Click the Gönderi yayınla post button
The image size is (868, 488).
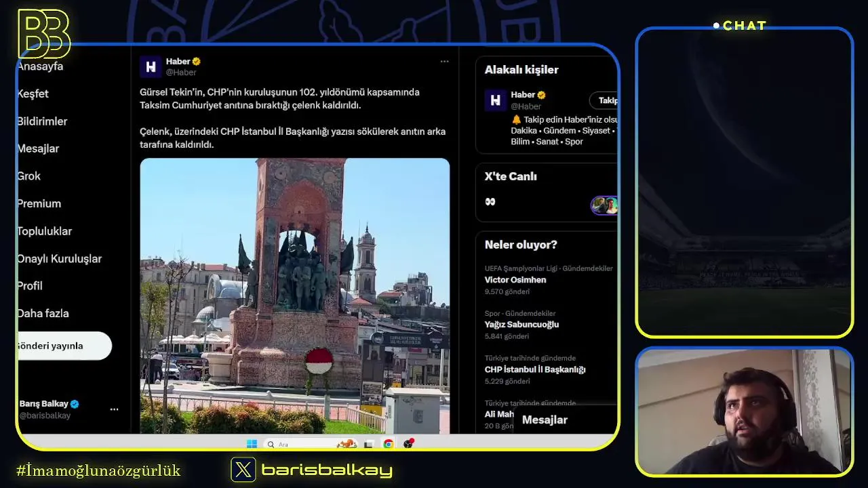[x=64, y=346]
